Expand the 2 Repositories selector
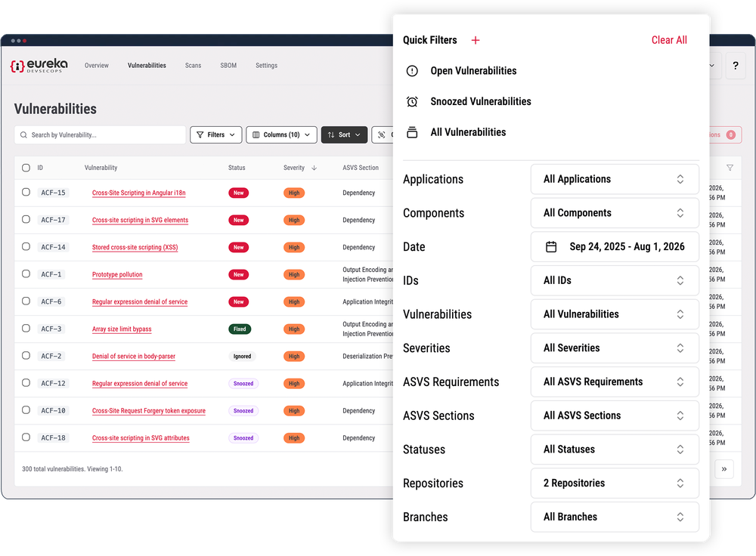 click(x=615, y=483)
